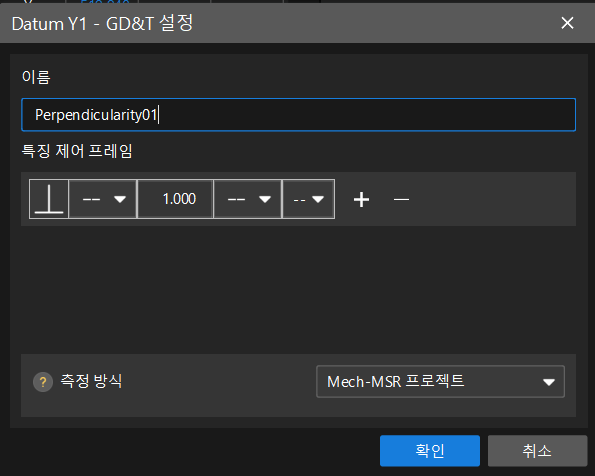The width and height of the screenshot is (595, 476).
Task: Click the arrow of the Mech-MSR 프로젝트 dropdown
Action: (x=549, y=382)
